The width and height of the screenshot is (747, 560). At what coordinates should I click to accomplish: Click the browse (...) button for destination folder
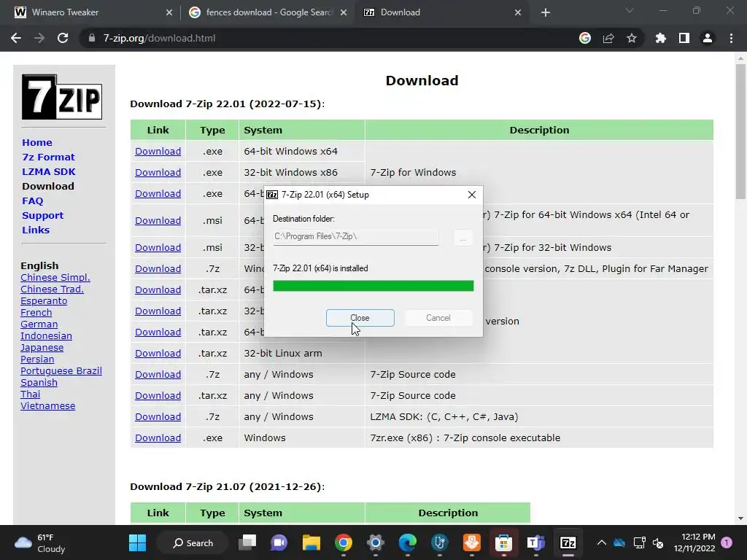click(462, 237)
